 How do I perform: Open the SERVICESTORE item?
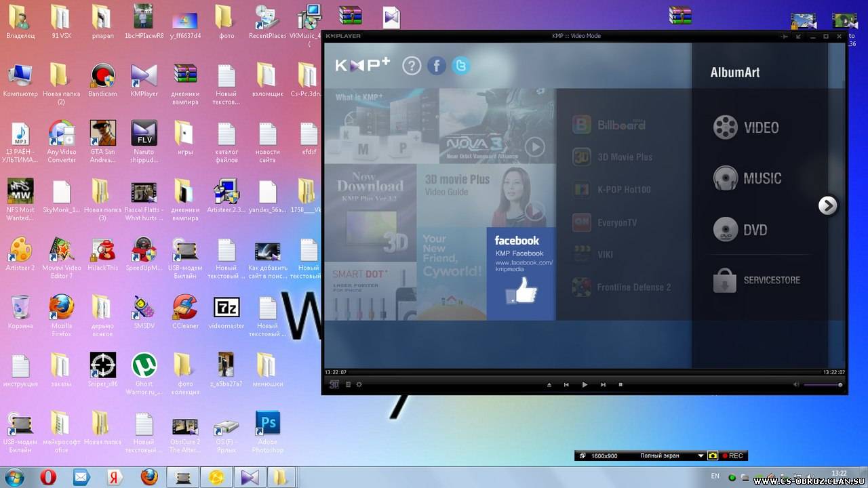click(x=757, y=280)
